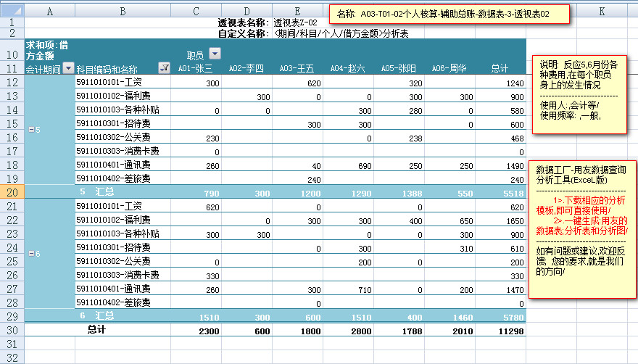Collapse period 6 group in pivot table
This screenshot has width=638, height=364.
coord(30,253)
